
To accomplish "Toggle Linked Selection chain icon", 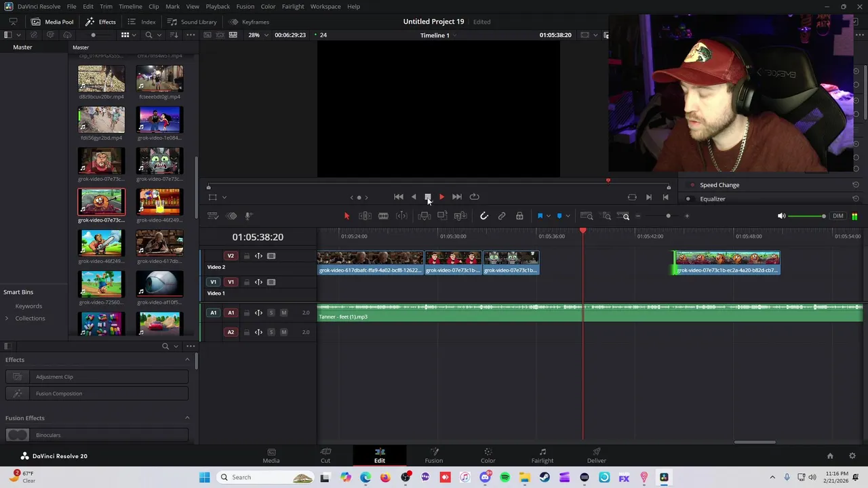I will click(502, 216).
